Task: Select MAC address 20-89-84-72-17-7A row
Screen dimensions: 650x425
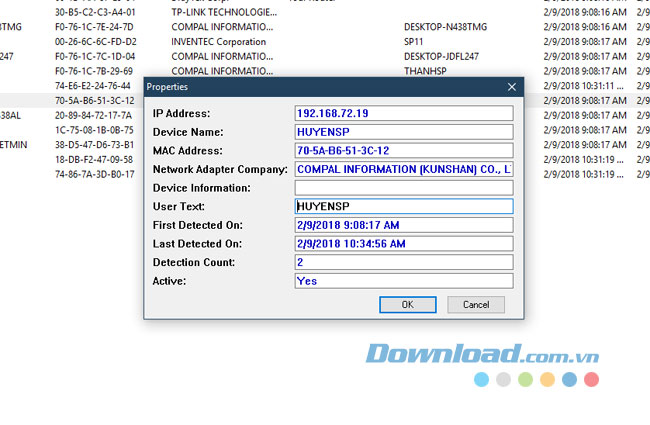Action: [x=93, y=115]
